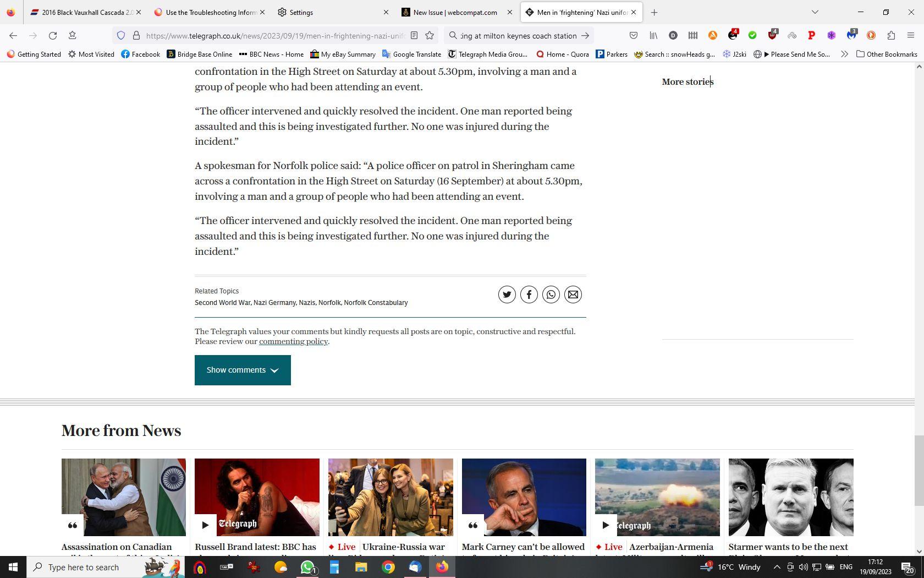924x578 pixels.
Task: Open the list-all-tabs dropdown
Action: 814,12
